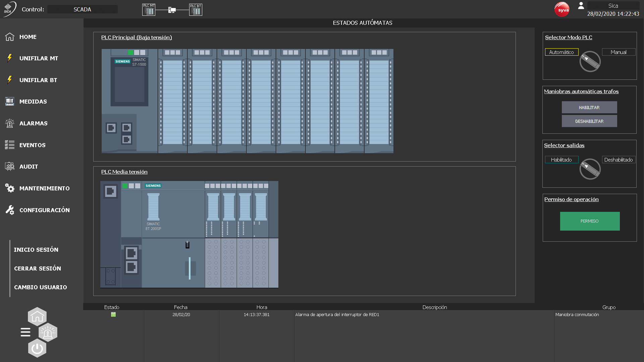This screenshot has width=644, height=362.
Task: Select Deshabilitado output option
Action: point(618,160)
